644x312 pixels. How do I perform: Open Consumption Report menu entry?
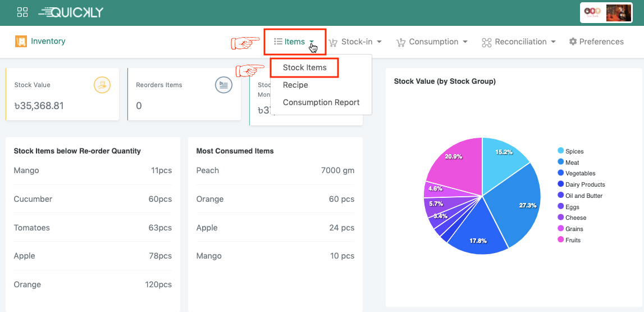click(x=321, y=102)
